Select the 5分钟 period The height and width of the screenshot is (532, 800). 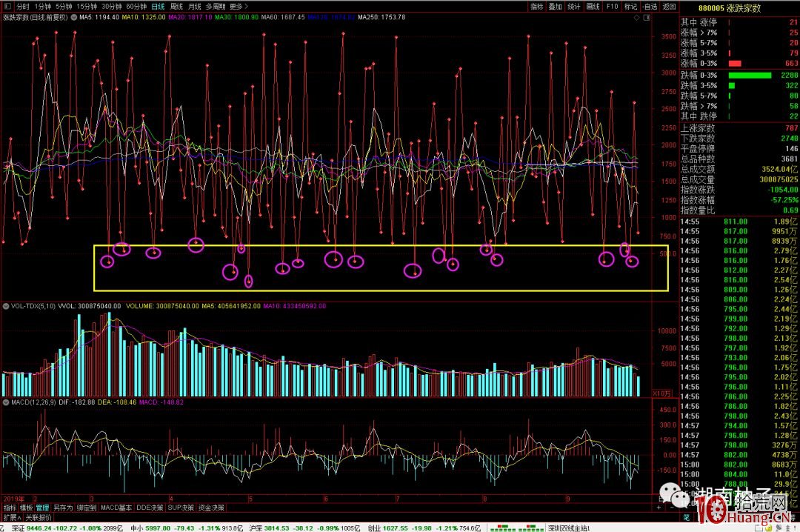coord(64,6)
